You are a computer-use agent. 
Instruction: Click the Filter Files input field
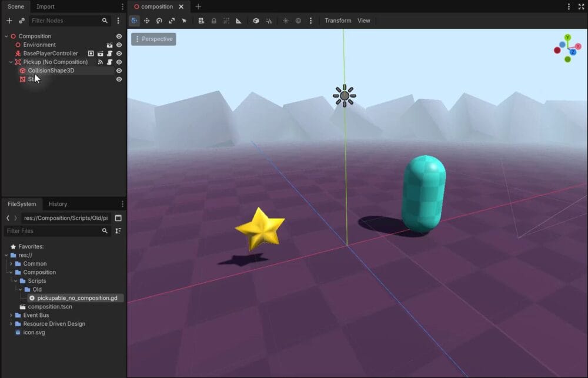[58, 231]
